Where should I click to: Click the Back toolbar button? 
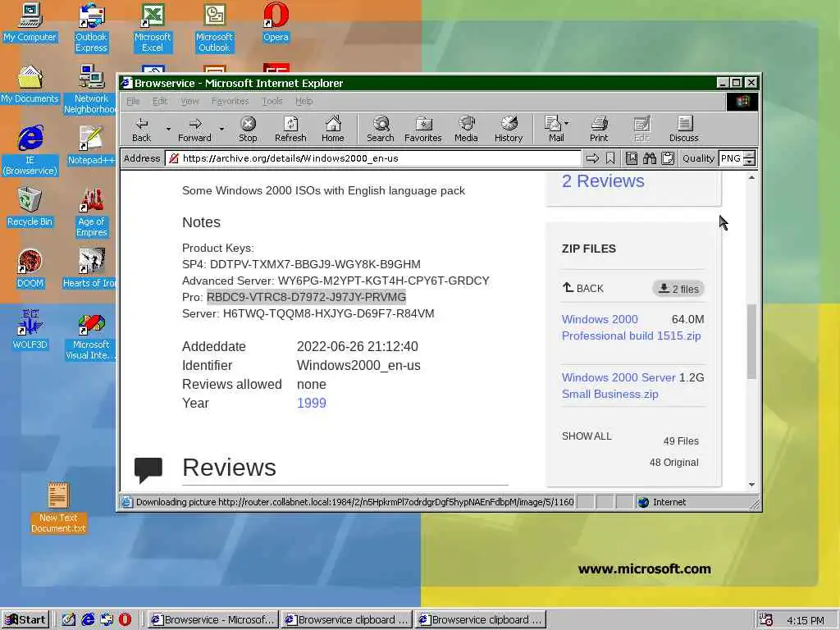tap(141, 129)
